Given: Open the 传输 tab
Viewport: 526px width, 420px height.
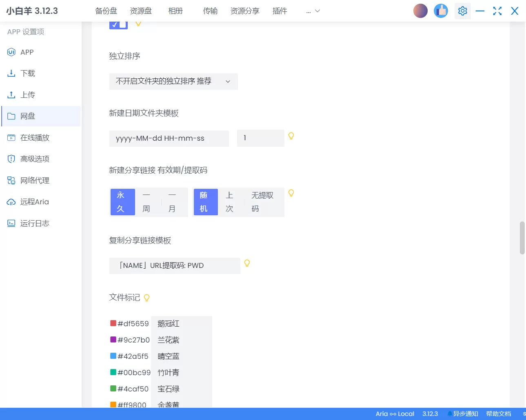Looking at the screenshot, I should coord(210,11).
